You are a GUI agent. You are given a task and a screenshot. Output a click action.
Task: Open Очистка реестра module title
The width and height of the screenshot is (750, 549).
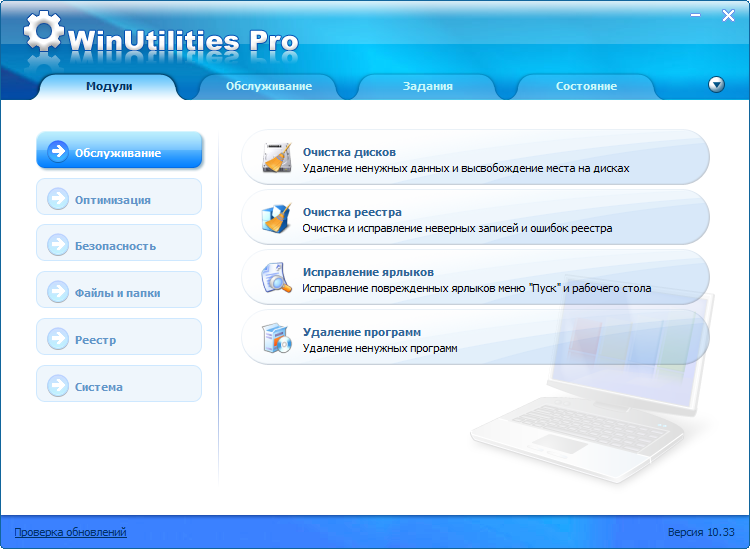click(x=352, y=212)
